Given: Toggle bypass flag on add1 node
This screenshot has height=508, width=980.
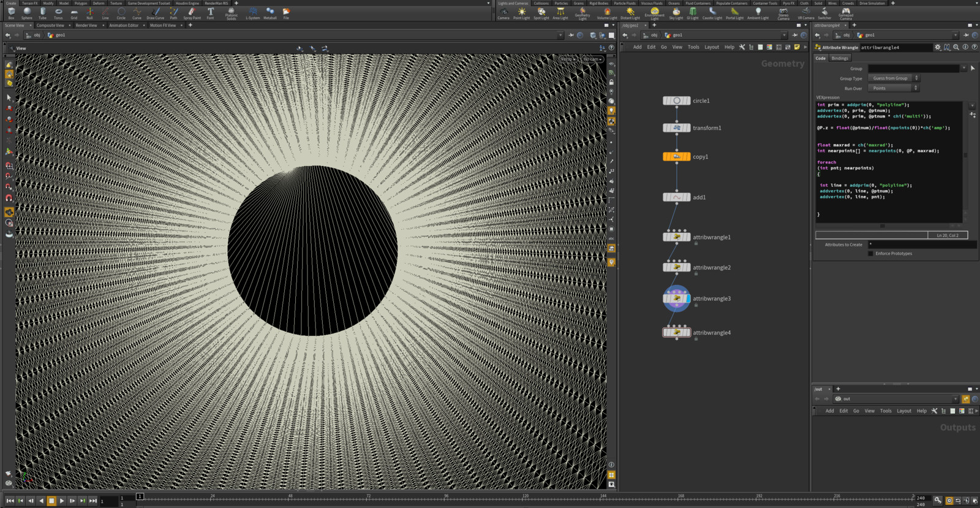Looking at the screenshot, I should (666, 197).
